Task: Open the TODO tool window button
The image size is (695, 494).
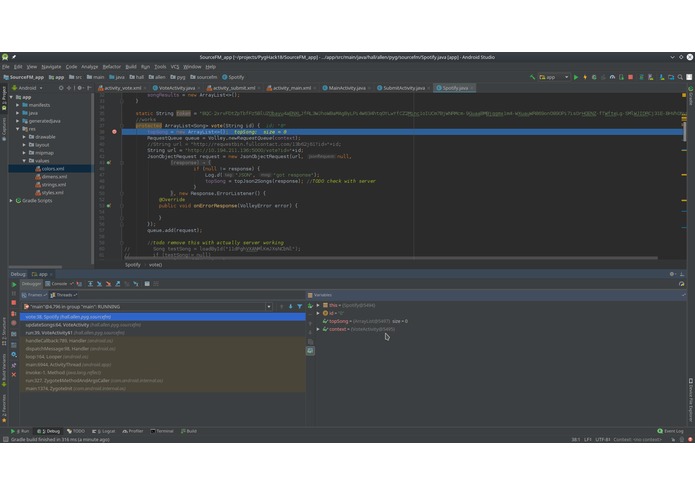Action: (x=76, y=431)
